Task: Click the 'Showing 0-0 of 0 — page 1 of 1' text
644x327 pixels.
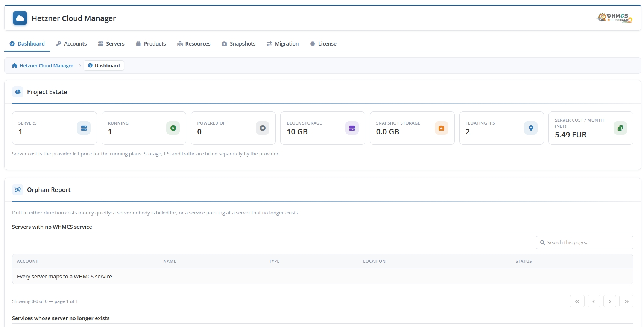Action: click(x=45, y=301)
